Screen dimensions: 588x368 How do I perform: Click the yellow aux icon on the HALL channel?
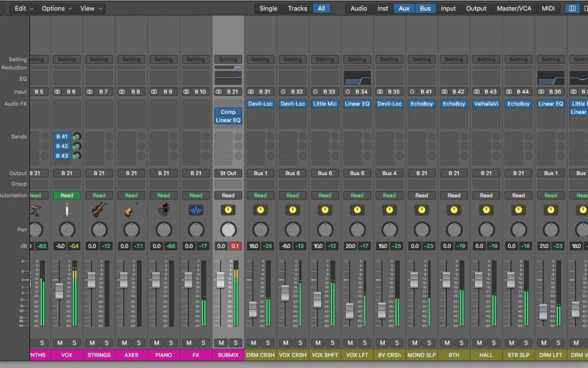486,209
